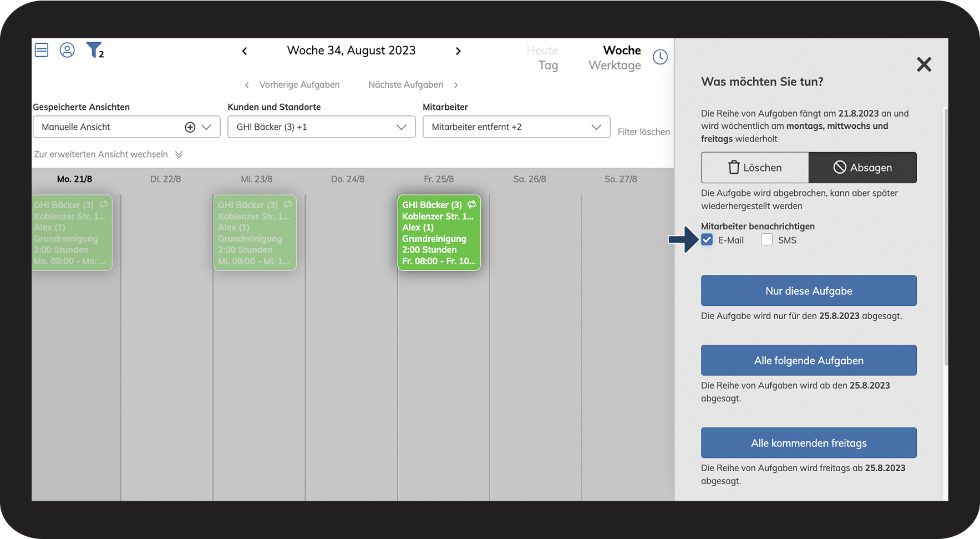
Task: Uncheck the E-Mail notification checkbox
Action: tap(707, 240)
